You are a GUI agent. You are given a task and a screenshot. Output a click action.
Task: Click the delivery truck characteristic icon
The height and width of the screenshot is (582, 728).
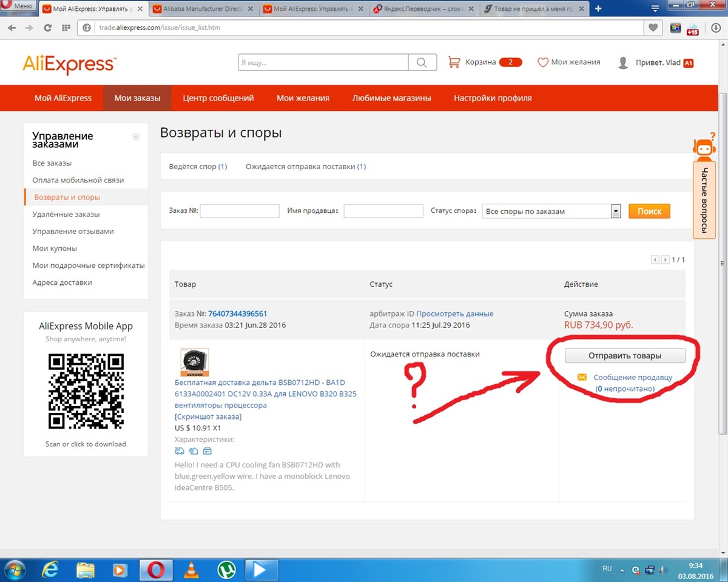pos(180,451)
